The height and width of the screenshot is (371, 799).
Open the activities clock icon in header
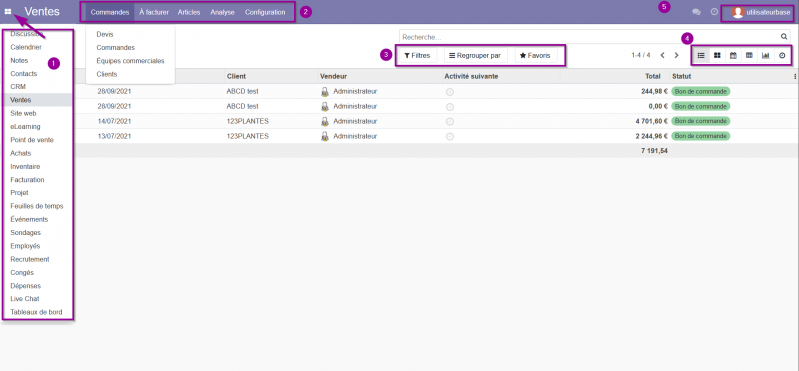(714, 12)
